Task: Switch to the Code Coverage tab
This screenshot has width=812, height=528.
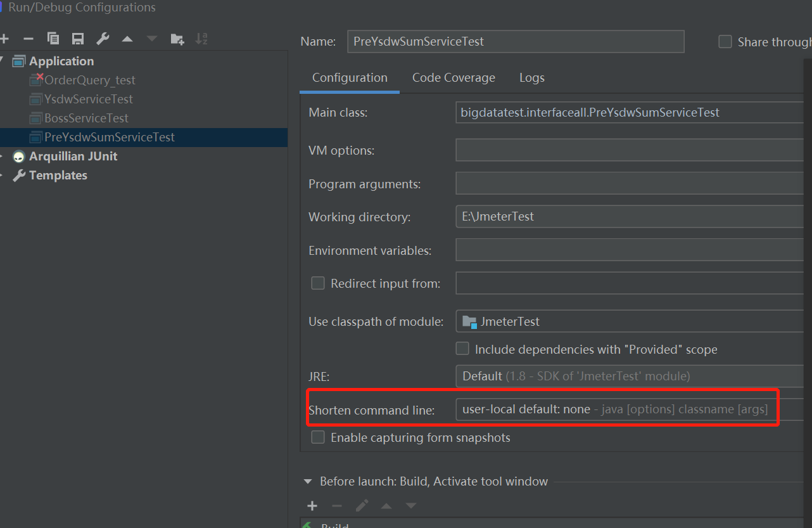Action: point(454,78)
